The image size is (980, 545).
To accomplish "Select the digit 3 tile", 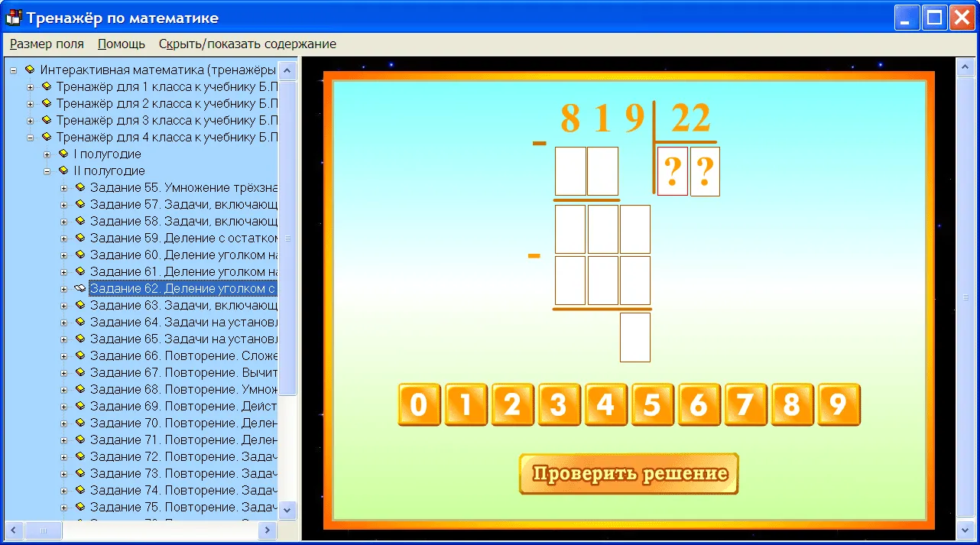I will (x=559, y=404).
